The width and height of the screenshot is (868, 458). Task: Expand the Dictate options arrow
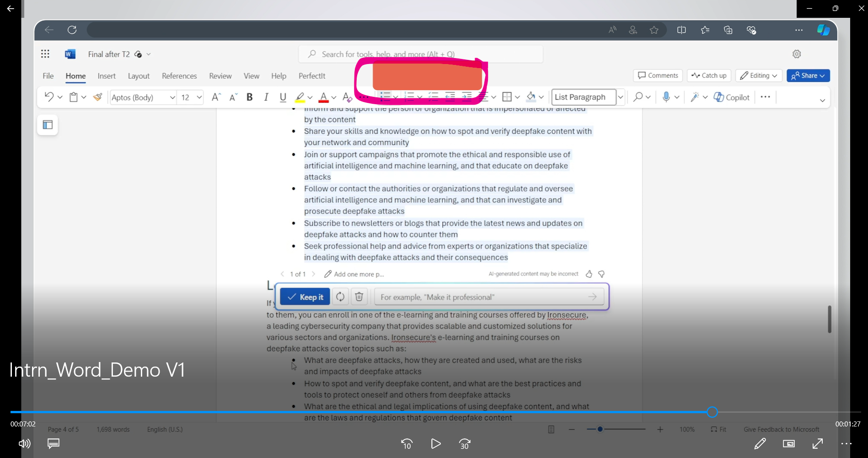677,97
